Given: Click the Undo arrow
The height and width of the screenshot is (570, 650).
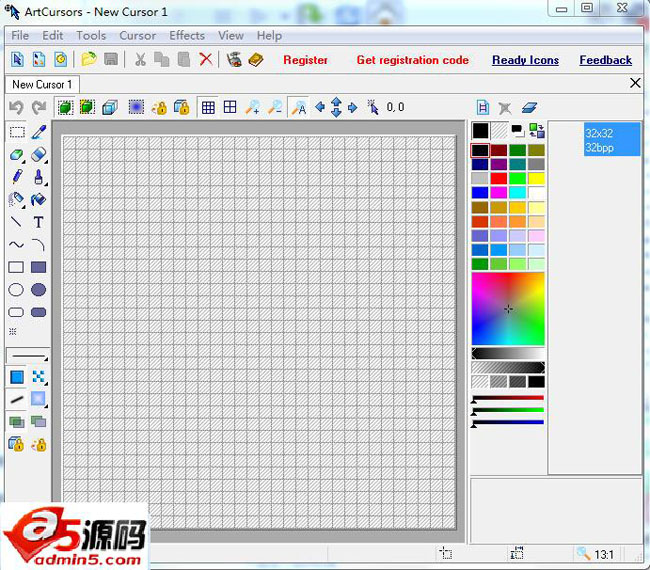Looking at the screenshot, I should tap(16, 108).
